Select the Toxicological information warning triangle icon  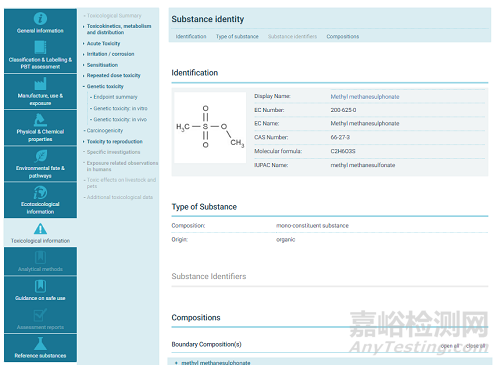tap(40, 229)
